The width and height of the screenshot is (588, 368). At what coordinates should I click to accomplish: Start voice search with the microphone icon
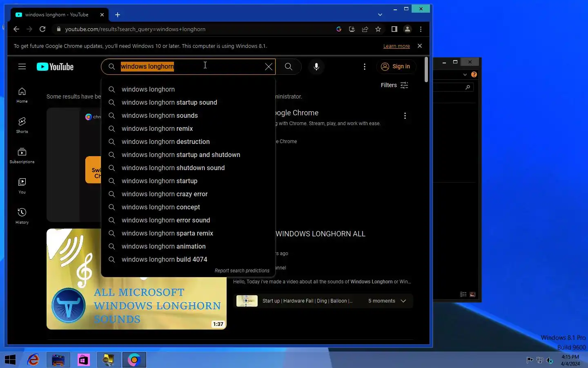pyautogui.click(x=316, y=67)
